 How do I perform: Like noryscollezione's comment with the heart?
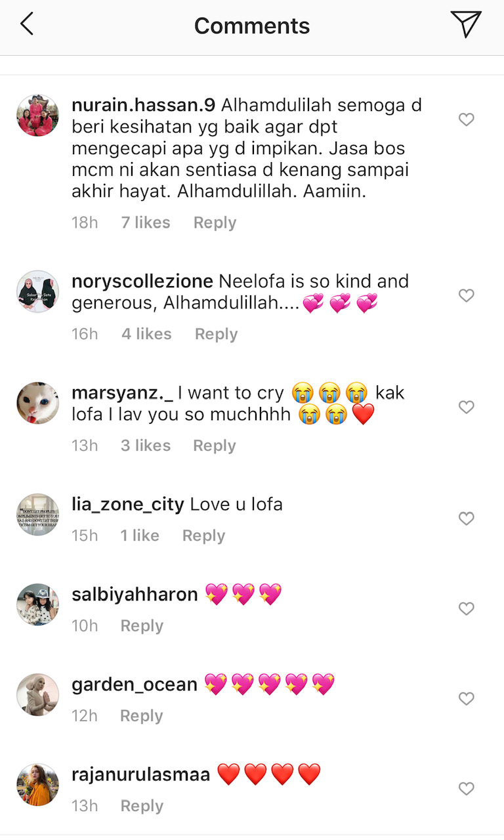click(466, 295)
